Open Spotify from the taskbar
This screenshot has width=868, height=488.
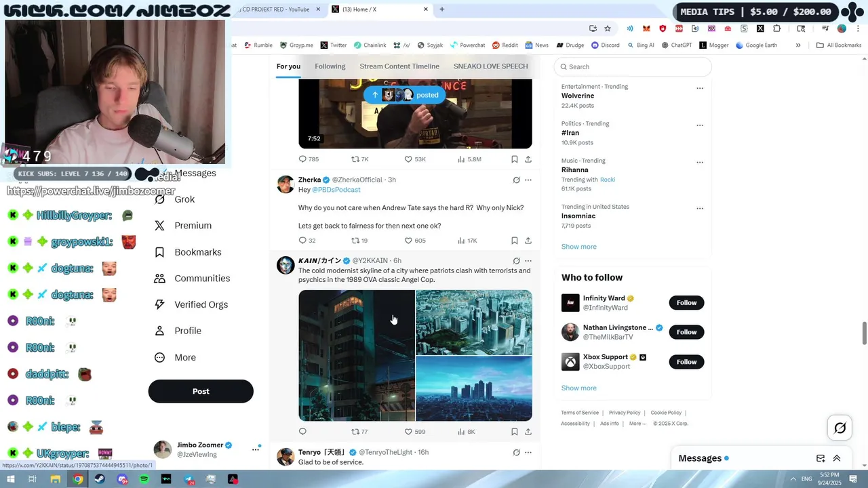point(144,479)
